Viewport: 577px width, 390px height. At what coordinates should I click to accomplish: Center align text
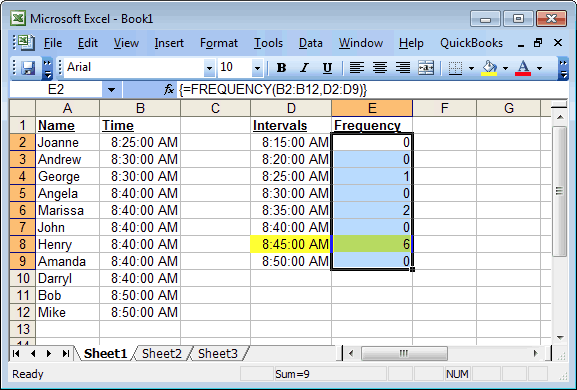coord(379,68)
